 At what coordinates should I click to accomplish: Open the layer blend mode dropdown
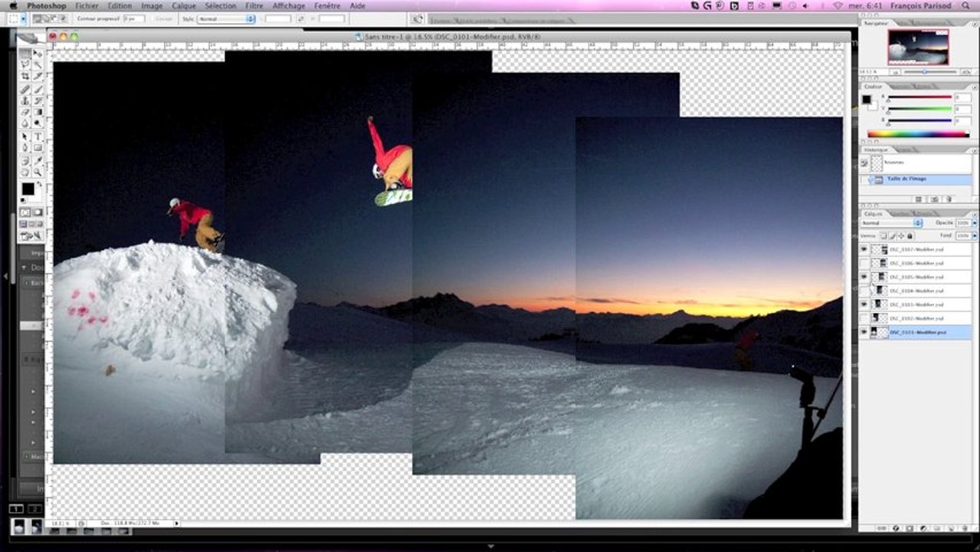coord(892,223)
